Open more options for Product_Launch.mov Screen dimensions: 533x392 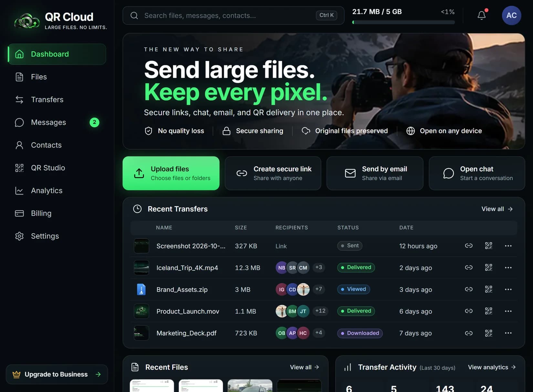[x=508, y=311]
